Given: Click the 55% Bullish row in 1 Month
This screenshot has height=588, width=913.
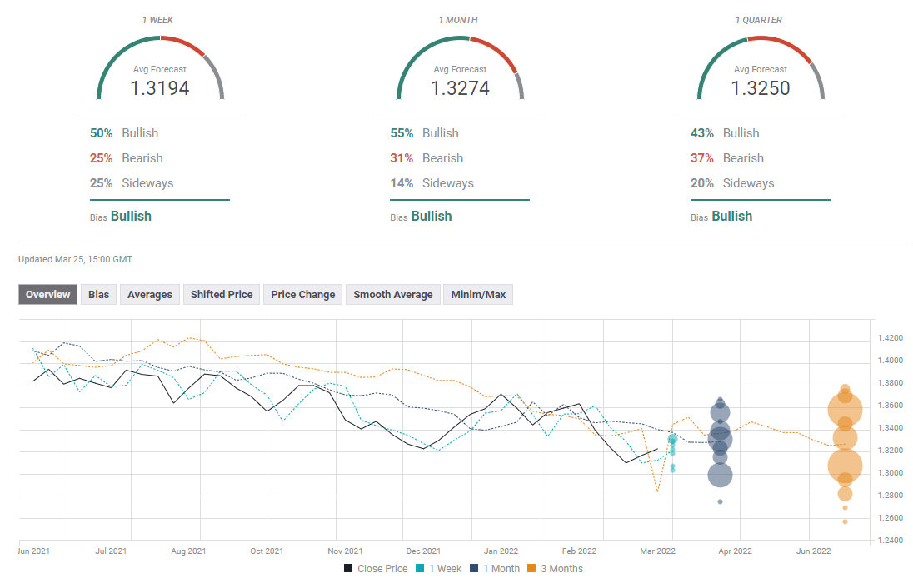Looking at the screenshot, I should pos(424,133).
